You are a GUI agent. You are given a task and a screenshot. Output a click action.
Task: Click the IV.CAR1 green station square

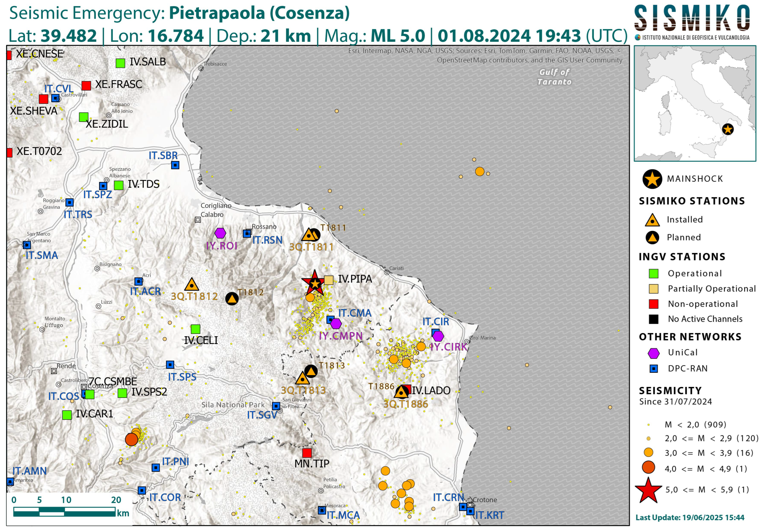click(67, 415)
